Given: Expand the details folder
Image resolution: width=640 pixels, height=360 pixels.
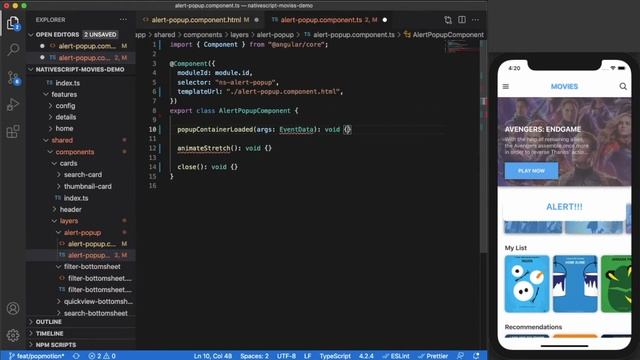Looking at the screenshot, I should [x=65, y=117].
